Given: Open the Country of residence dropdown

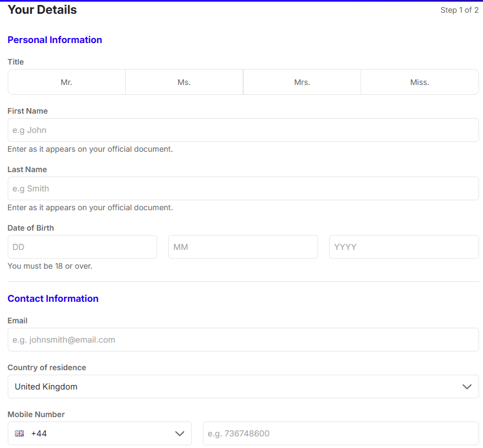Looking at the screenshot, I should click(243, 386).
